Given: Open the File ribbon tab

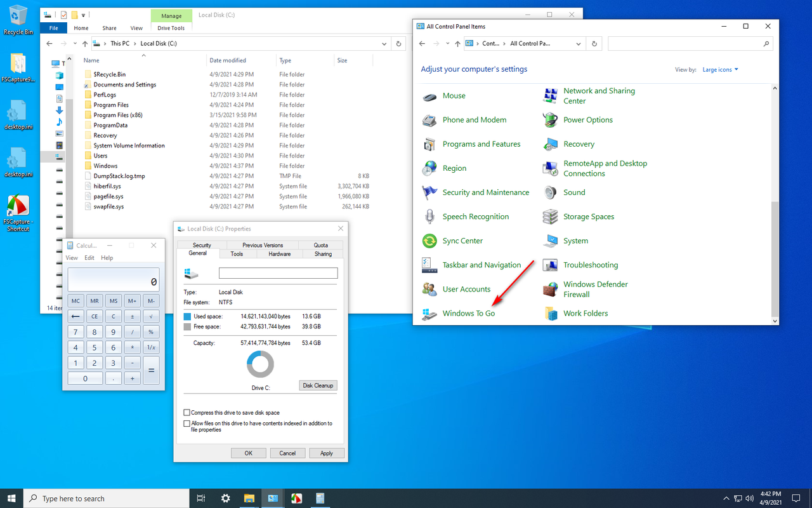Looking at the screenshot, I should [53, 28].
